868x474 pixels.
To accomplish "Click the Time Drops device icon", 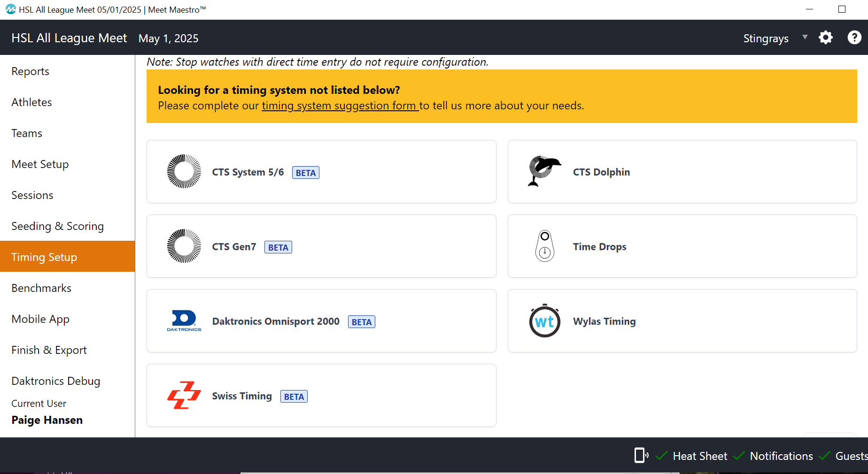I will (545, 246).
